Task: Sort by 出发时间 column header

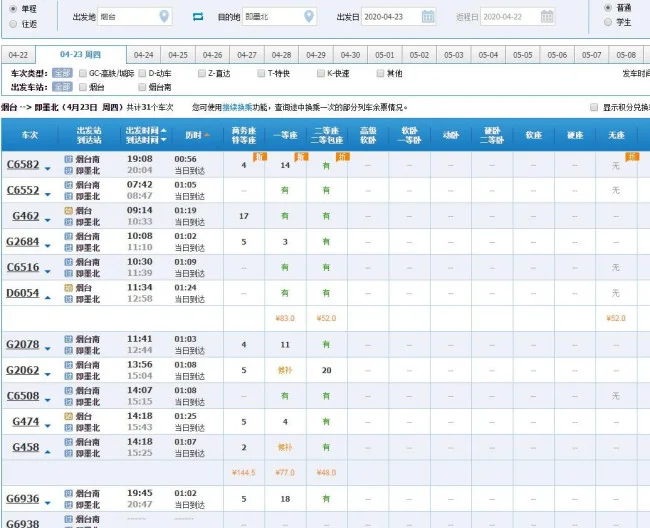Action: point(146,130)
